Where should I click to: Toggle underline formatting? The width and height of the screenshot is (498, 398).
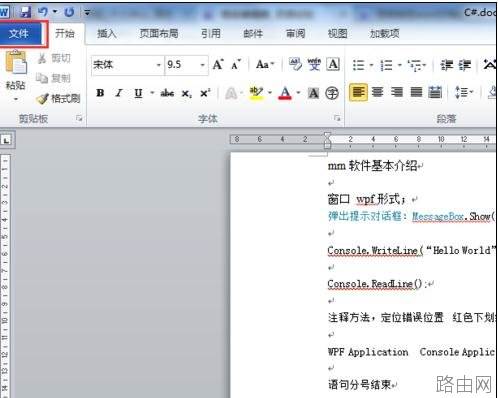138,93
